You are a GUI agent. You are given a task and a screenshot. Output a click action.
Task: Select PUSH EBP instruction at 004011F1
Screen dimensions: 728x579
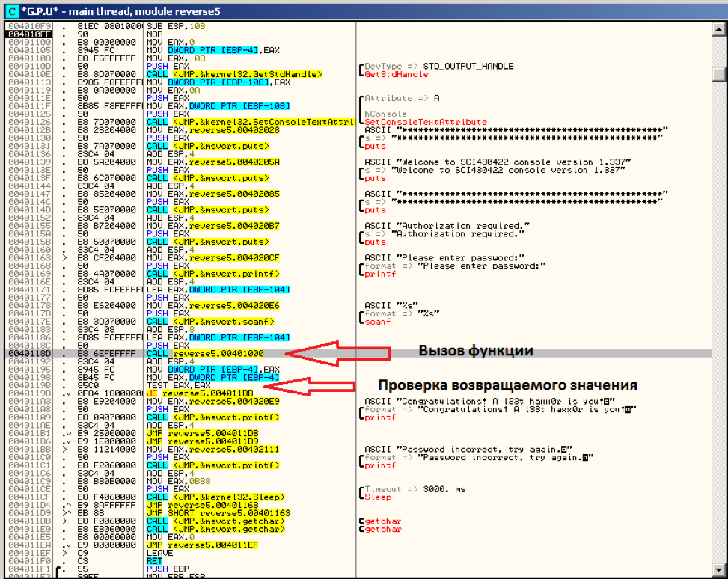coord(168,569)
